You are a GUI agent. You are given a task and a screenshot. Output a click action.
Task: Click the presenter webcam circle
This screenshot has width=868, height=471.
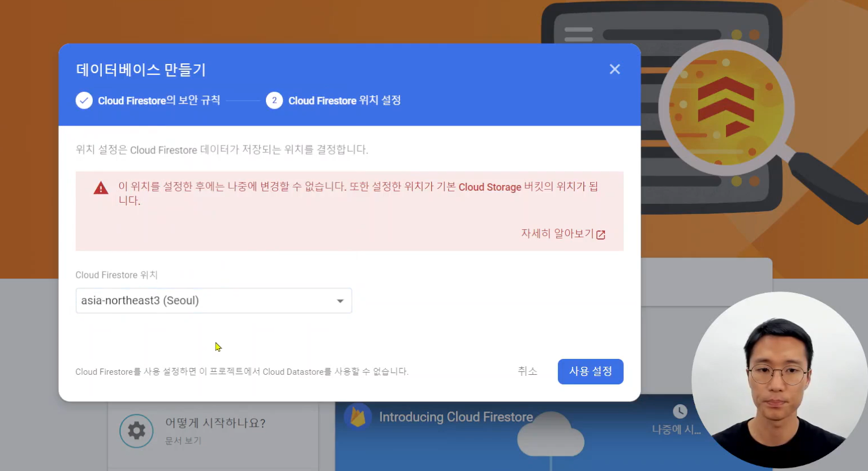780,379
